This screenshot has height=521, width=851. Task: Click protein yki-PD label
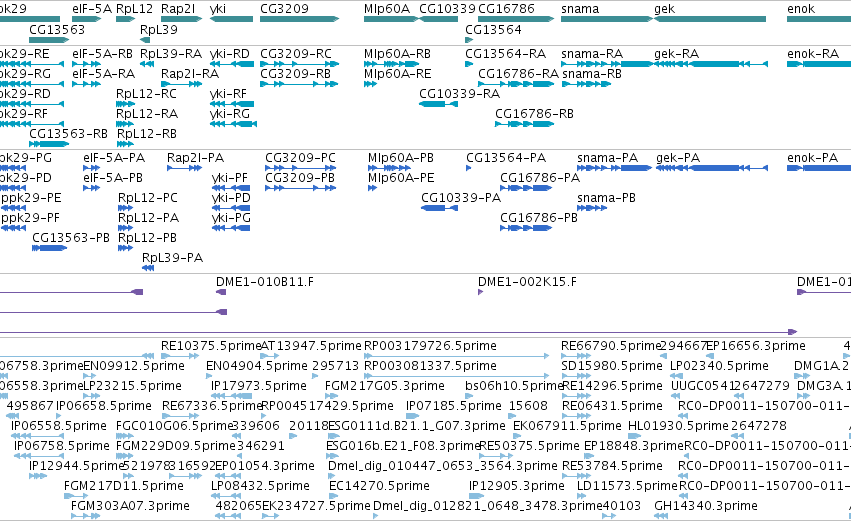pos(231,198)
